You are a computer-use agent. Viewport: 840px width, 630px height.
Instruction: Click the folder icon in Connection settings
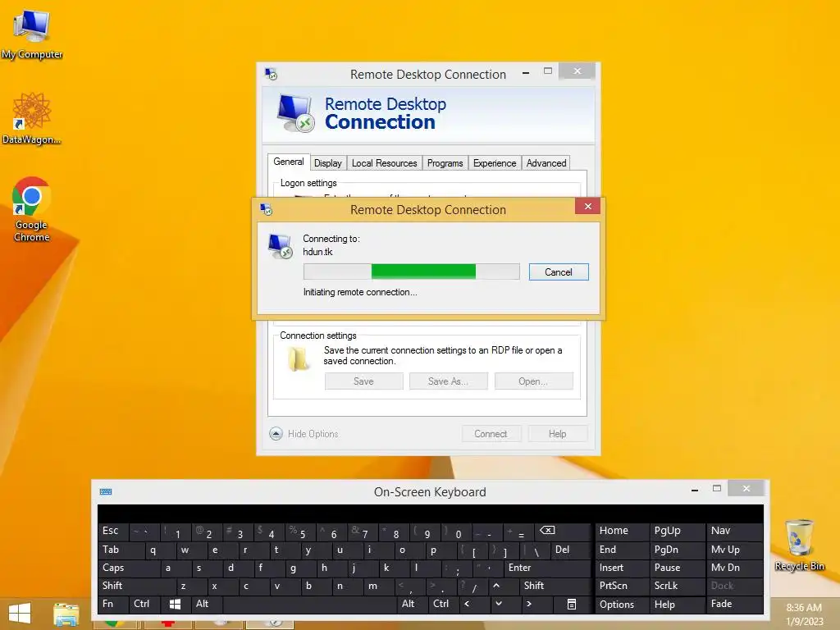pos(299,359)
